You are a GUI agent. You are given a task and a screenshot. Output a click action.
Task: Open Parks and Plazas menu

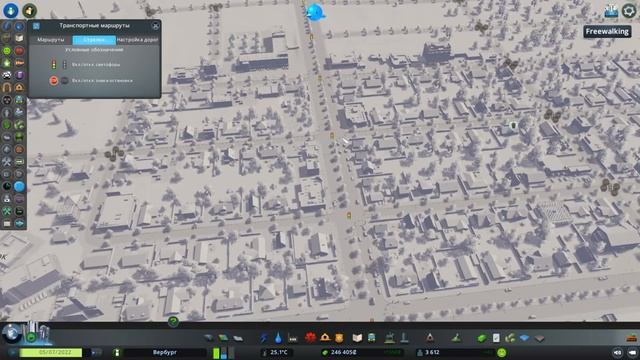pyautogui.click(x=390, y=338)
